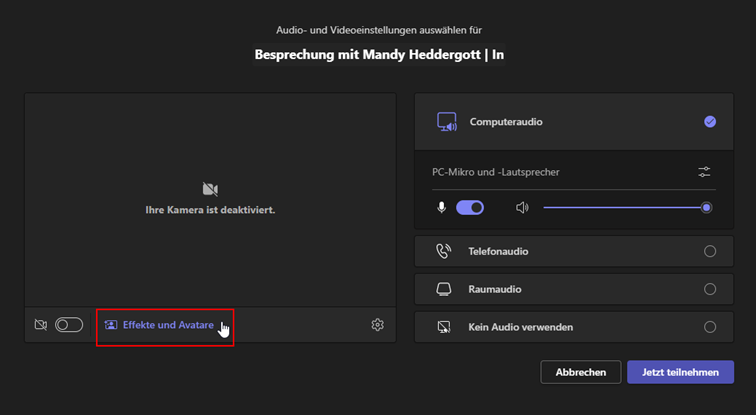Click the Kein Audio verwenden icon
The image size is (756, 415).
click(x=444, y=327)
